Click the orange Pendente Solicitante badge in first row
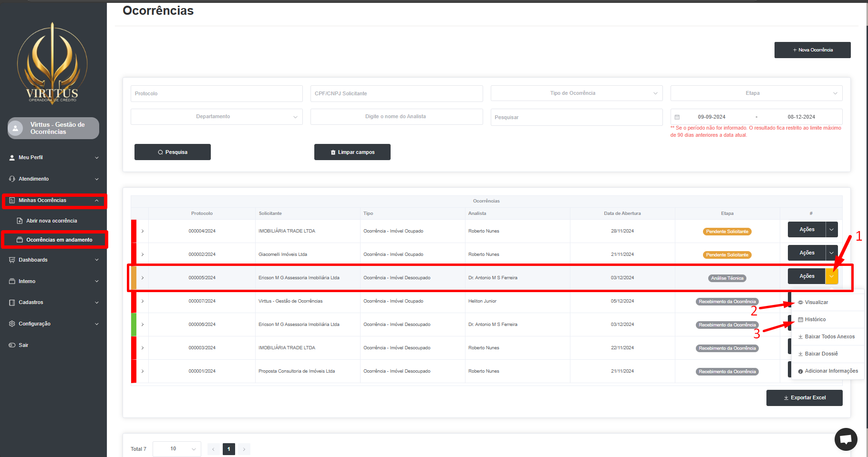Image resolution: width=868 pixels, height=457 pixels. click(727, 232)
